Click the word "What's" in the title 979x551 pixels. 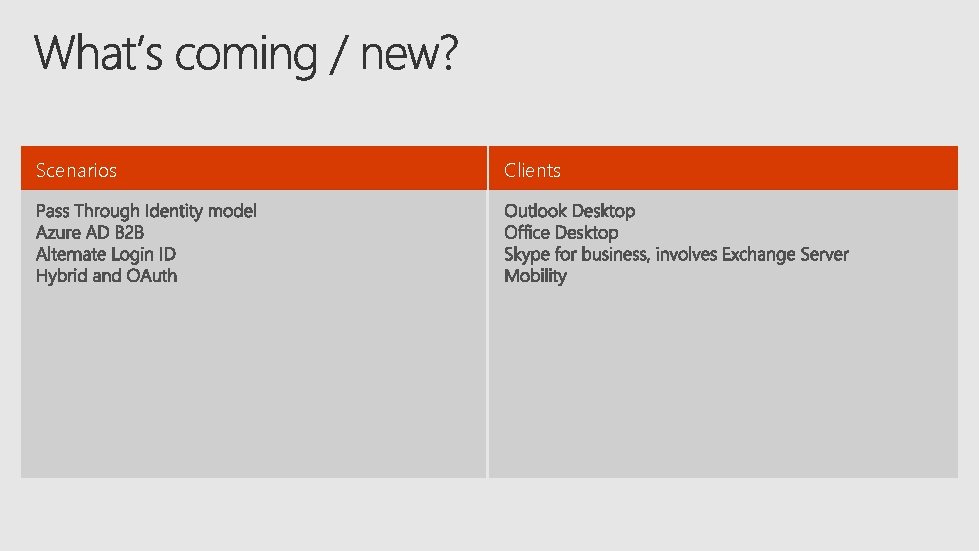click(99, 52)
